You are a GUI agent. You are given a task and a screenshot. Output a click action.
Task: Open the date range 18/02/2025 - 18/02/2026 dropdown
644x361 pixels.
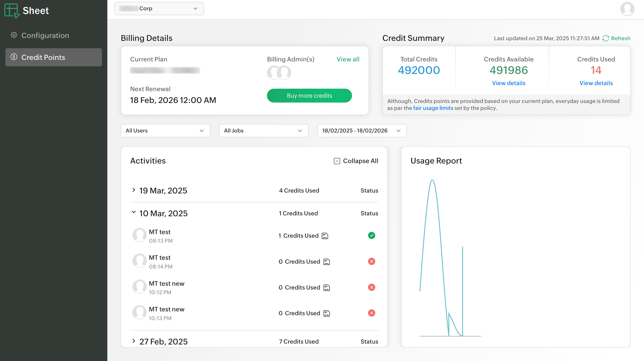pos(362,131)
